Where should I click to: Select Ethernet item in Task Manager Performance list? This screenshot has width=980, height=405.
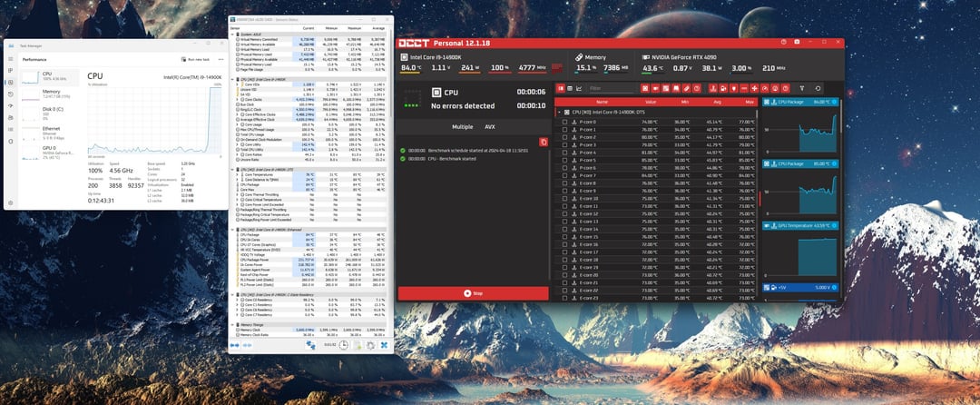[50, 133]
